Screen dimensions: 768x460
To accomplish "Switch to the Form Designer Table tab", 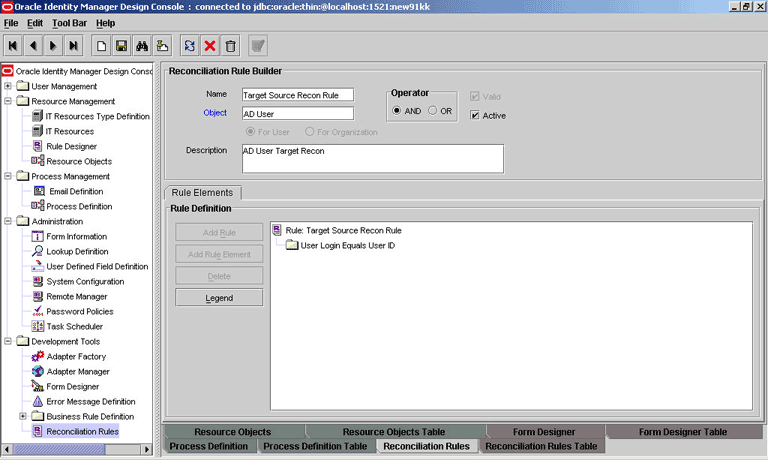I will click(x=683, y=432).
